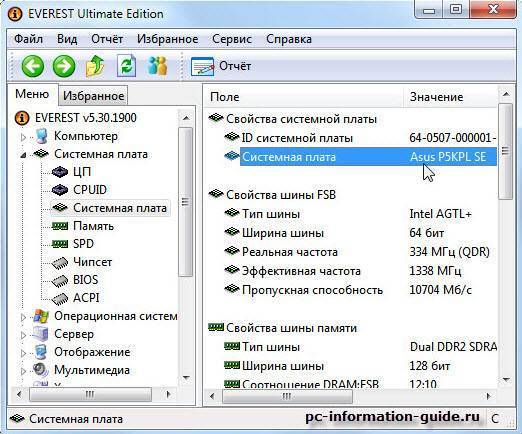This screenshot has height=434, width=522.
Task: Click the details panel vertical scrollbar thumb
Action: pyautogui.click(x=506, y=151)
